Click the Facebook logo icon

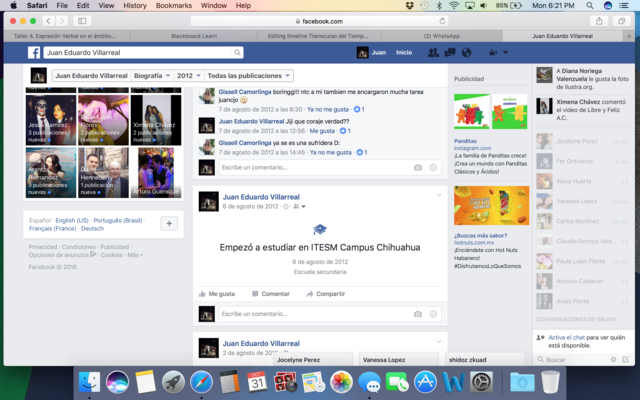pos(34,52)
